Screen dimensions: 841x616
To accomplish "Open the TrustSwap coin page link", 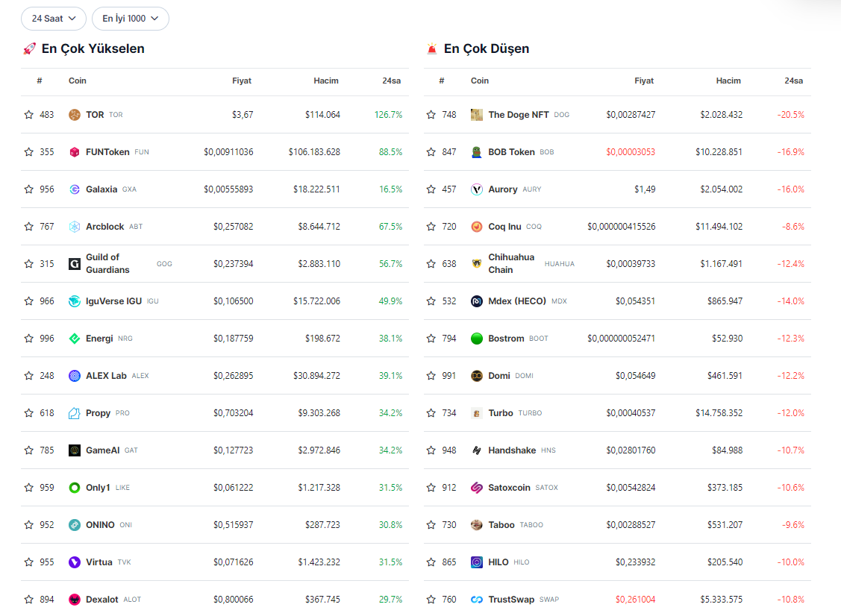I will [511, 600].
